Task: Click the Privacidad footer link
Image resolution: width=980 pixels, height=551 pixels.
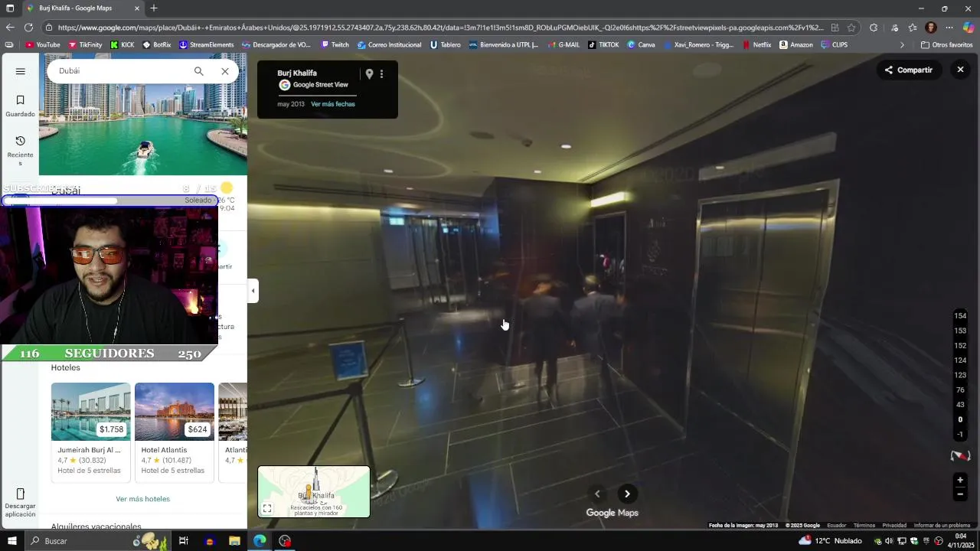Action: pos(894,526)
